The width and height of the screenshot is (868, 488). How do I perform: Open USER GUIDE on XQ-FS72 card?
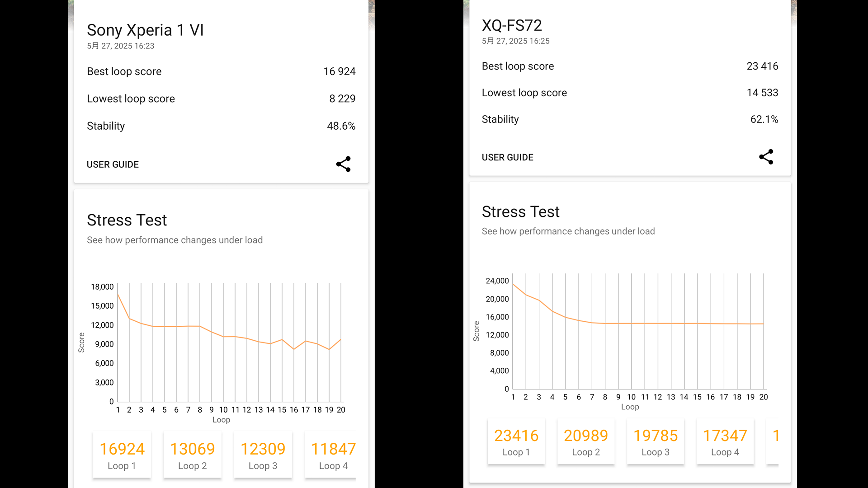[507, 157]
